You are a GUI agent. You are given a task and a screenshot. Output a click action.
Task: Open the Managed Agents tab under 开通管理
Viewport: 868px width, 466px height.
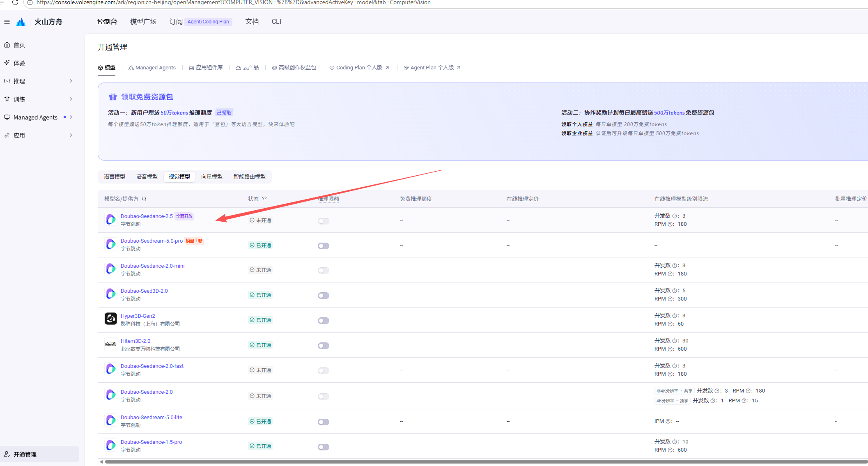click(152, 68)
